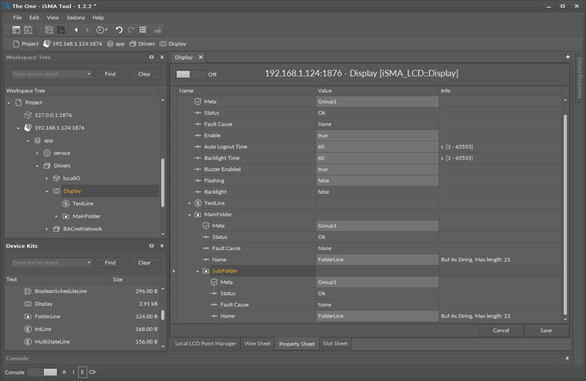Expand MainFolder in Workspace Tree
The image size is (586, 381).
tap(56, 216)
